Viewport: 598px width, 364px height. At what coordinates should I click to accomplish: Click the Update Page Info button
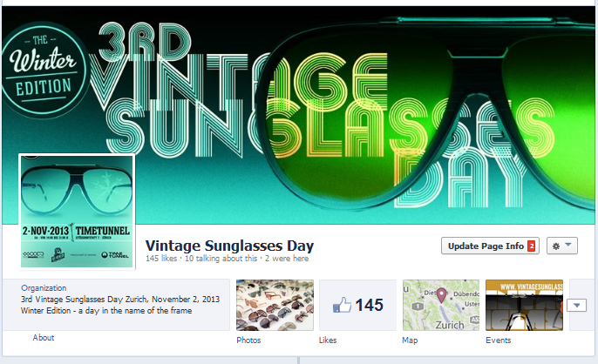tap(490, 246)
